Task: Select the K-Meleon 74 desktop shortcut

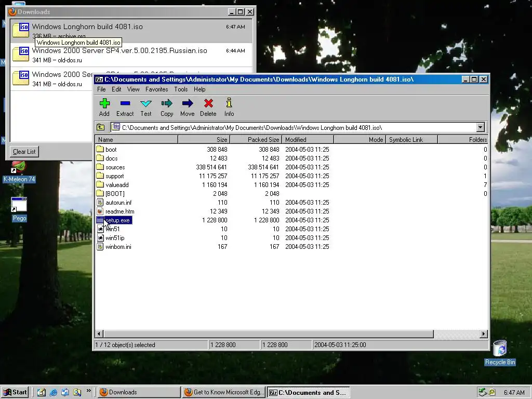Action: coord(19,171)
